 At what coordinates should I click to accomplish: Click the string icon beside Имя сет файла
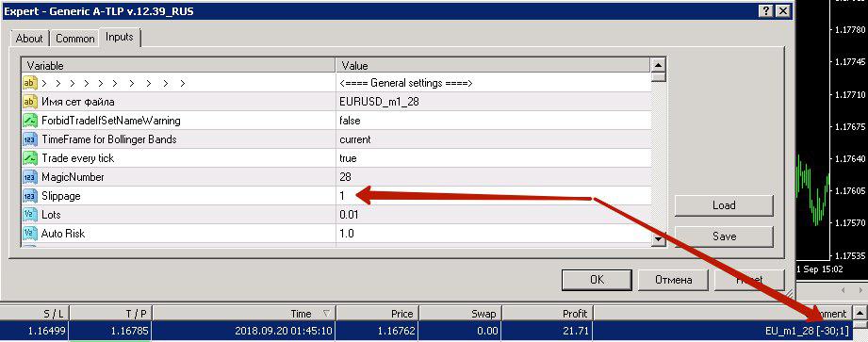coord(29,102)
